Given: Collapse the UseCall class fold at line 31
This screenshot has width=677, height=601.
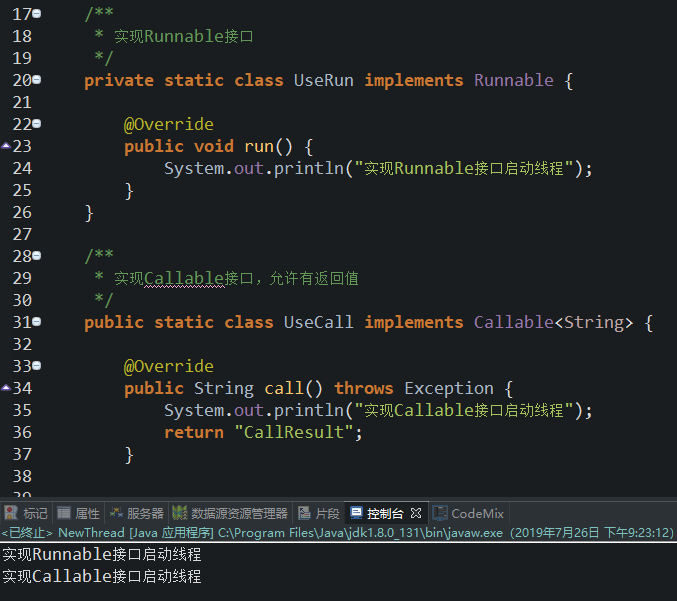Looking at the screenshot, I should [37, 322].
